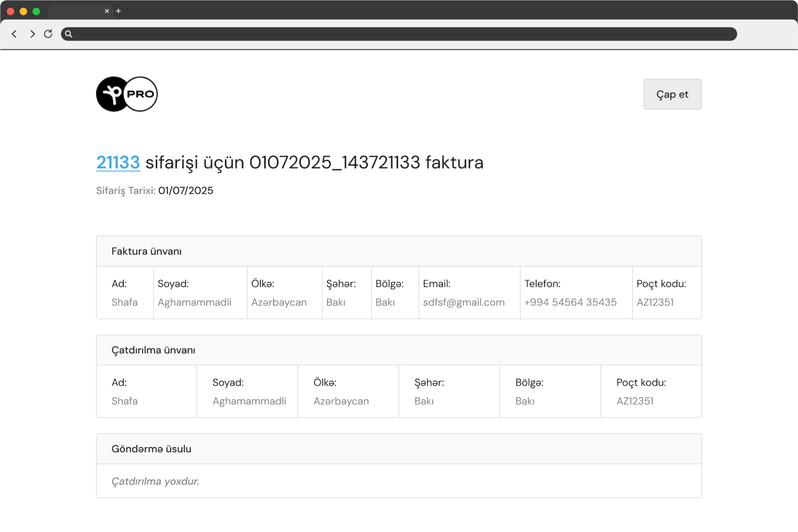Click the order date 01/07/2025
This screenshot has width=798, height=532.
tap(186, 190)
